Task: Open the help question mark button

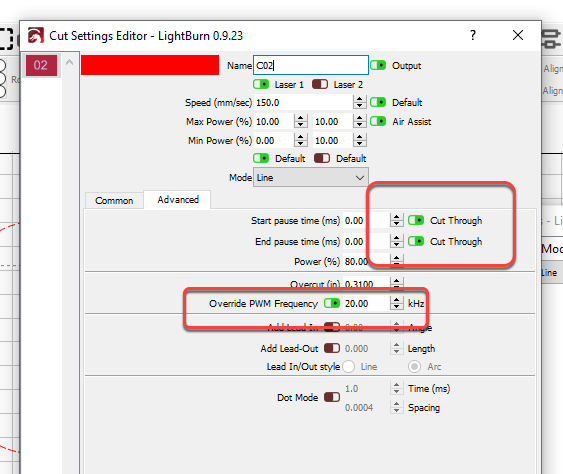Action: point(473,35)
